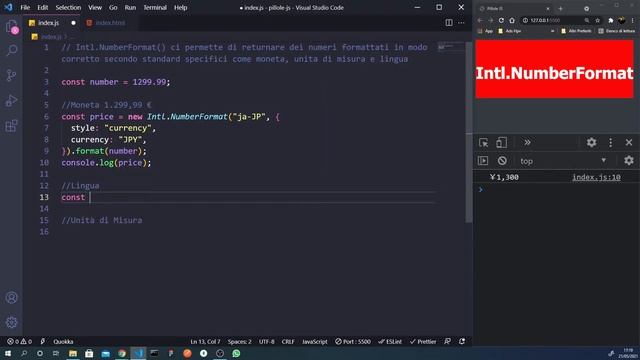640x360 pixels.
Task: Toggle the console sidebar
Action: pyautogui.click(x=483, y=161)
